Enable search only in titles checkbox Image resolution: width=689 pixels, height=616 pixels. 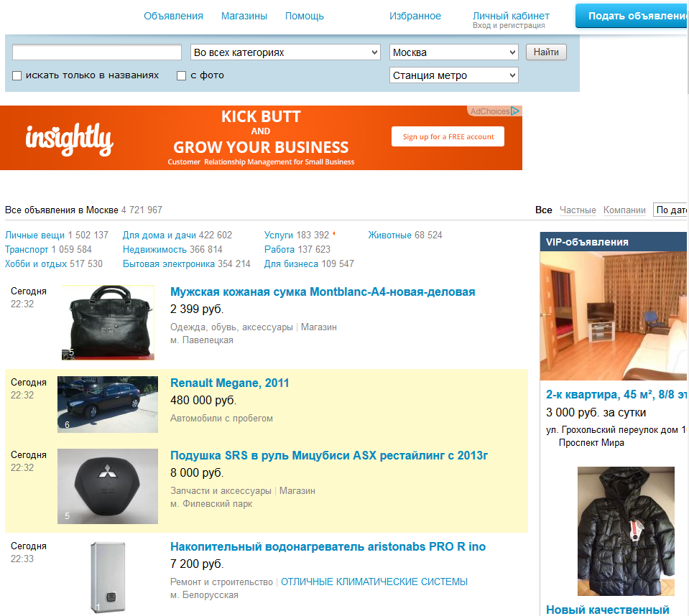(x=17, y=75)
